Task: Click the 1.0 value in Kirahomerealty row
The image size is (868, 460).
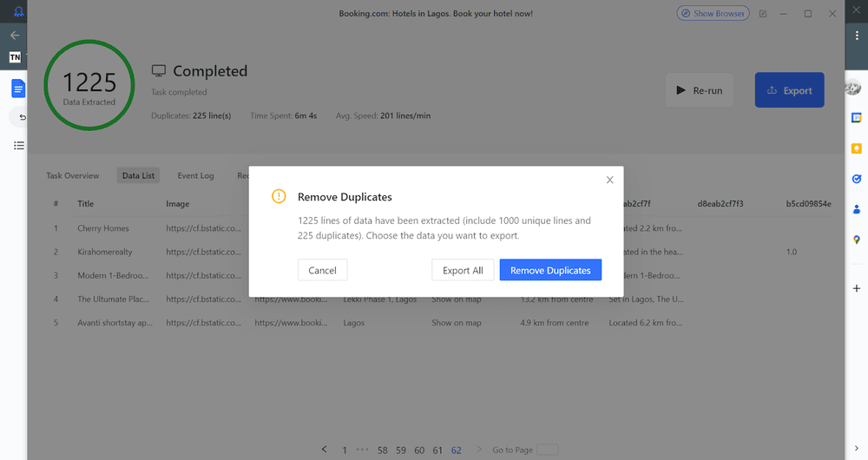Action: (x=792, y=252)
